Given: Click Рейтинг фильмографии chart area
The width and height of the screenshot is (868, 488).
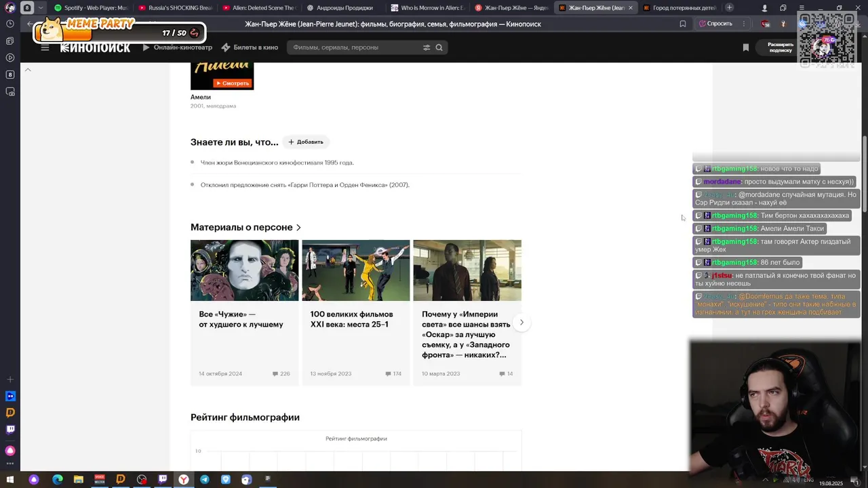Looking at the screenshot, I should pyautogui.click(x=356, y=450).
